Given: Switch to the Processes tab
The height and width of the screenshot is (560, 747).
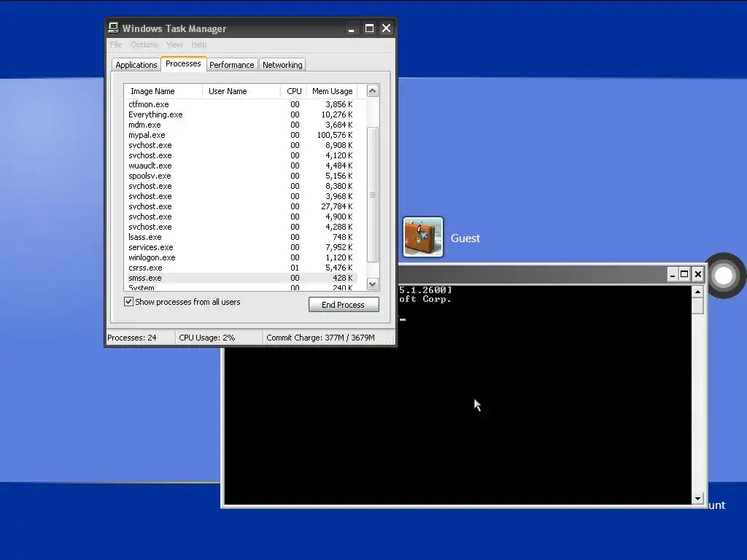Looking at the screenshot, I should click(x=183, y=64).
